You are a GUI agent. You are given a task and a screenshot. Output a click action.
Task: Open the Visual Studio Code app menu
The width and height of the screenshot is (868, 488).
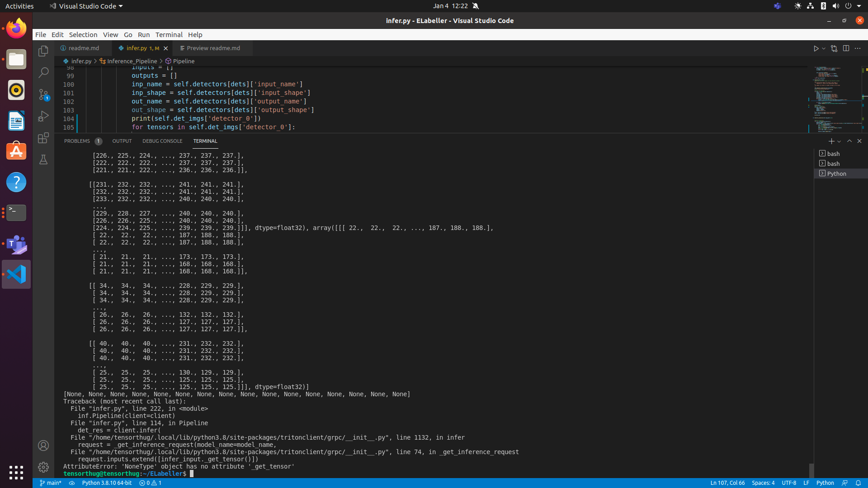pyautogui.click(x=86, y=6)
